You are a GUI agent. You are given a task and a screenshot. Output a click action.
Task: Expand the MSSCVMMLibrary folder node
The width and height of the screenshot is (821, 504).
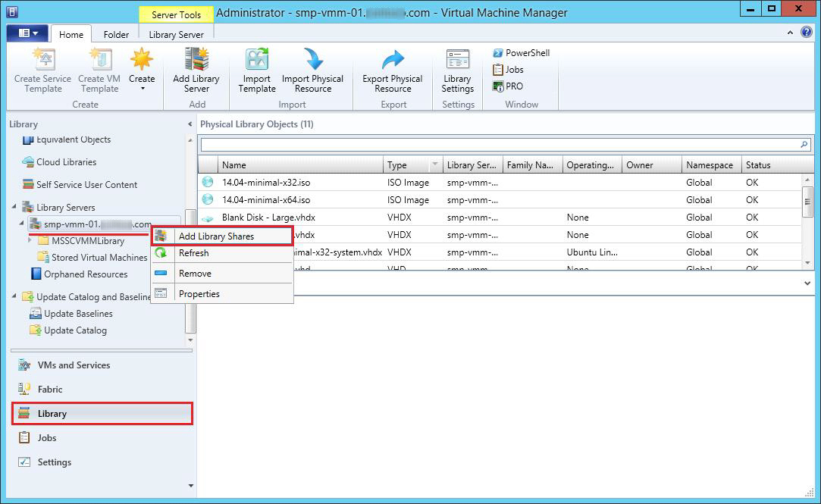tap(30, 241)
